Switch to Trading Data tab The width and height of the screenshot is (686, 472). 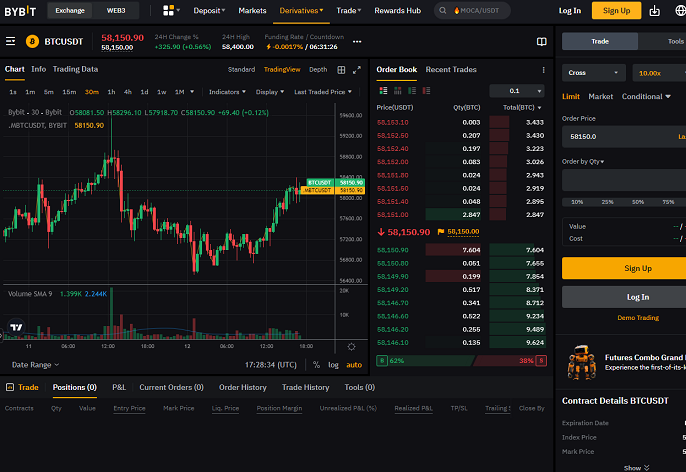[x=75, y=69]
